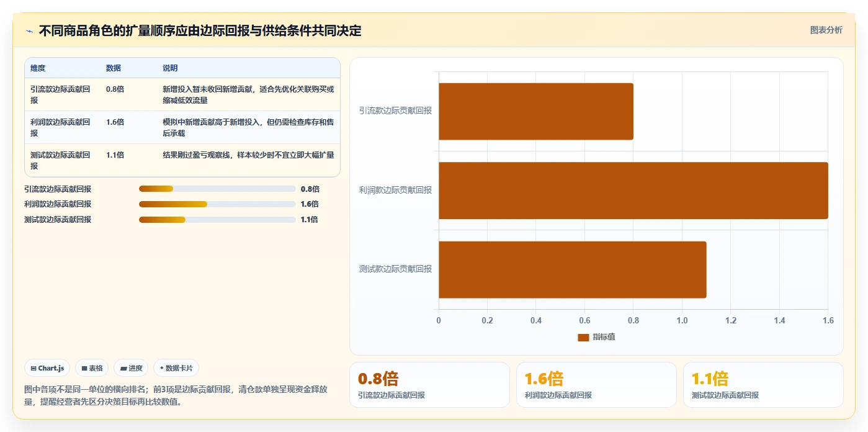This screenshot has width=868, height=432.
Task: Click description starting 新增投入暂未收回
Action: (248, 94)
